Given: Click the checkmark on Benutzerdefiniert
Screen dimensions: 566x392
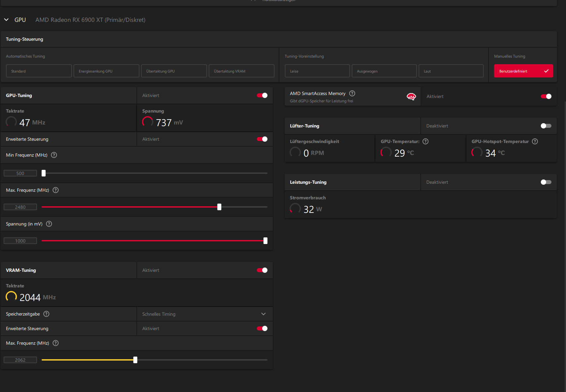Looking at the screenshot, I should pyautogui.click(x=546, y=71).
